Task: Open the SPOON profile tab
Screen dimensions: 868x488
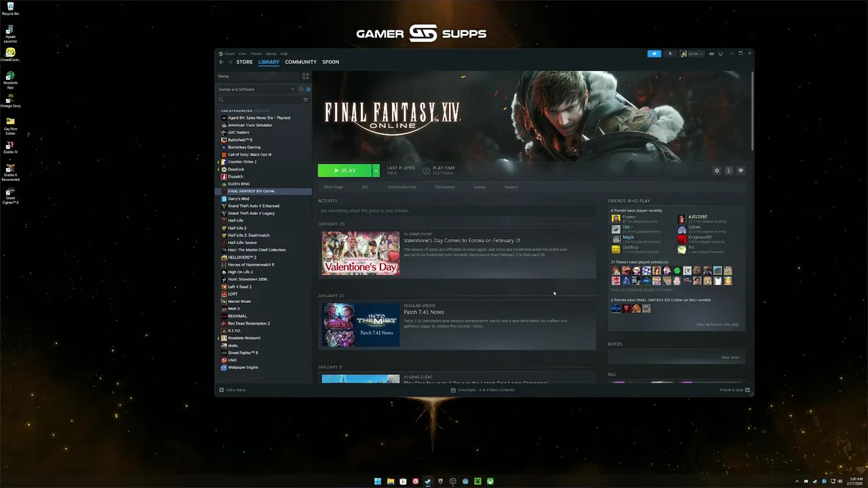Action: [330, 62]
